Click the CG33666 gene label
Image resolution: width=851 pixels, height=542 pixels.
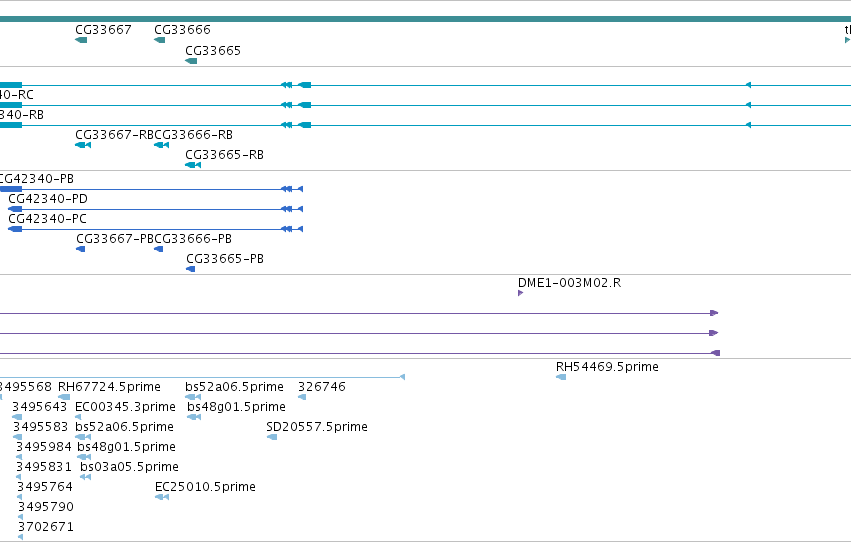coord(182,29)
